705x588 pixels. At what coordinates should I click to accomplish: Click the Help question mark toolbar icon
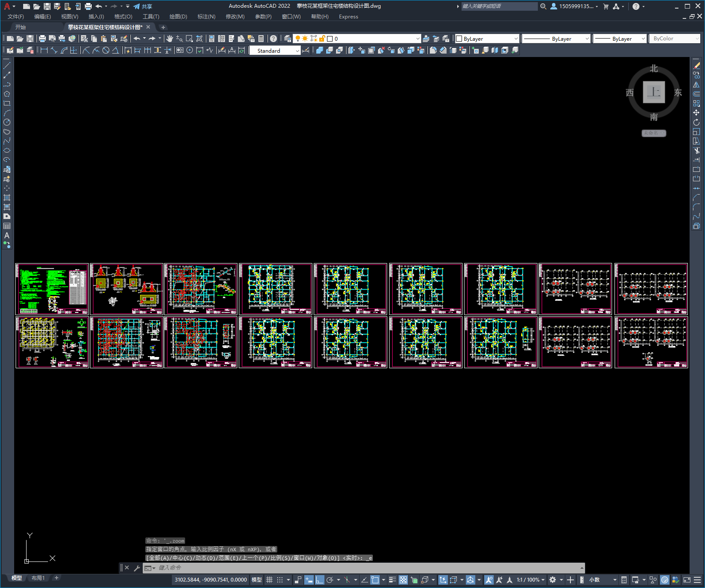pyautogui.click(x=273, y=39)
